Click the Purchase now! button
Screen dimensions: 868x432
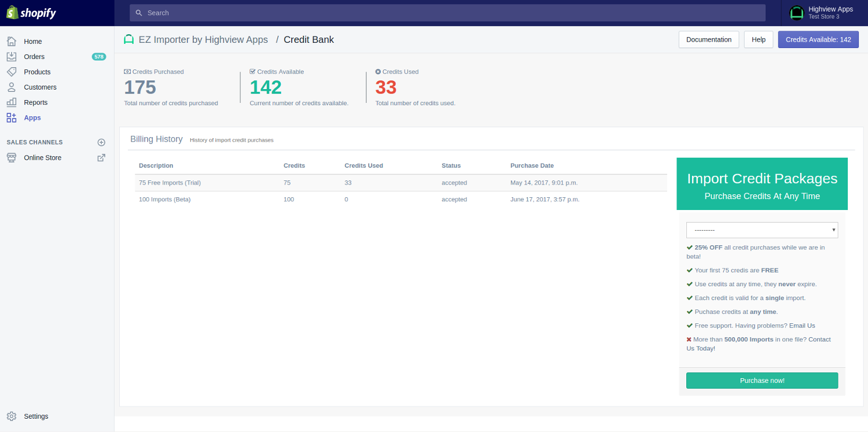762,380
